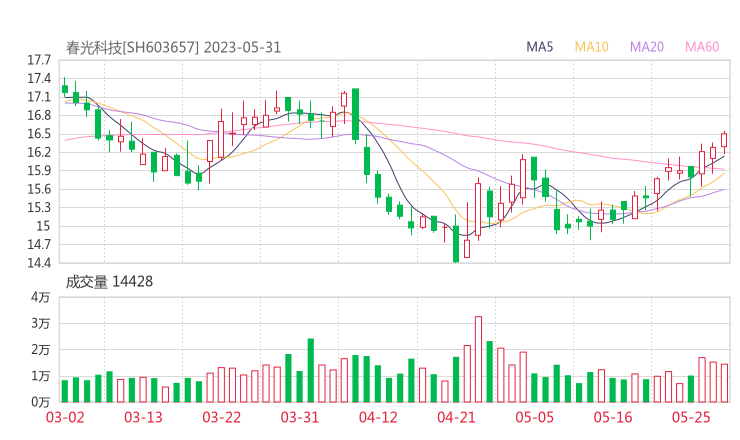Click the 17.4 price axis label
The width and height of the screenshot is (740, 440).
point(39,79)
